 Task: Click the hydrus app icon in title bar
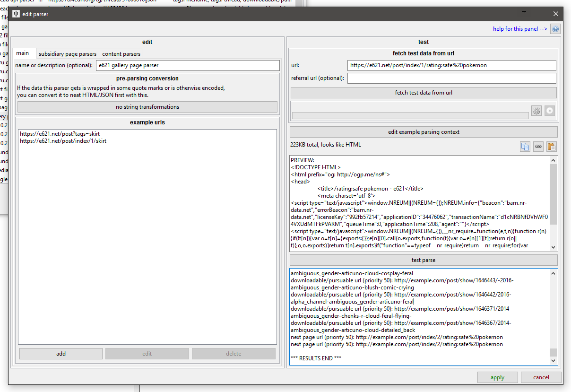click(16, 14)
